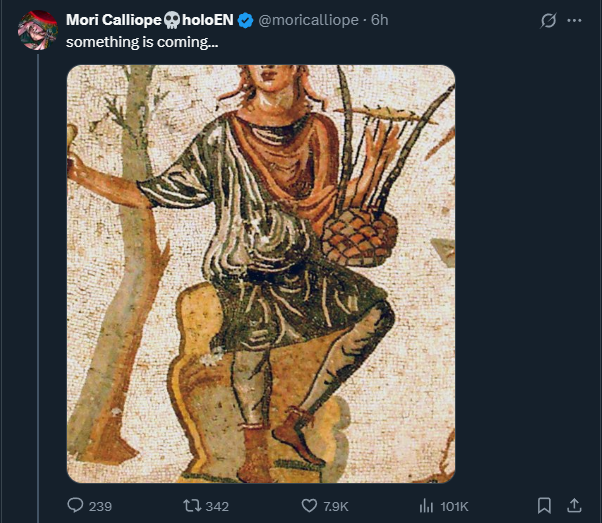Click the Grok icon beside the tweet

[x=548, y=20]
